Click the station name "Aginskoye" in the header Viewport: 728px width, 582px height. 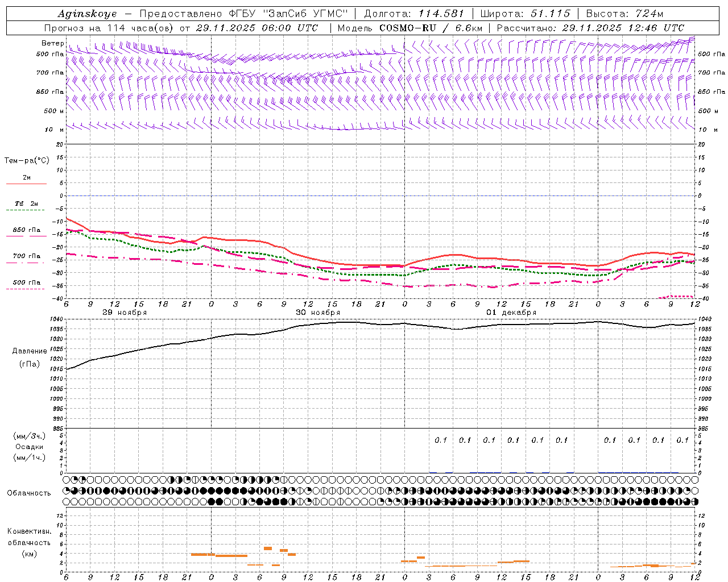(87, 14)
